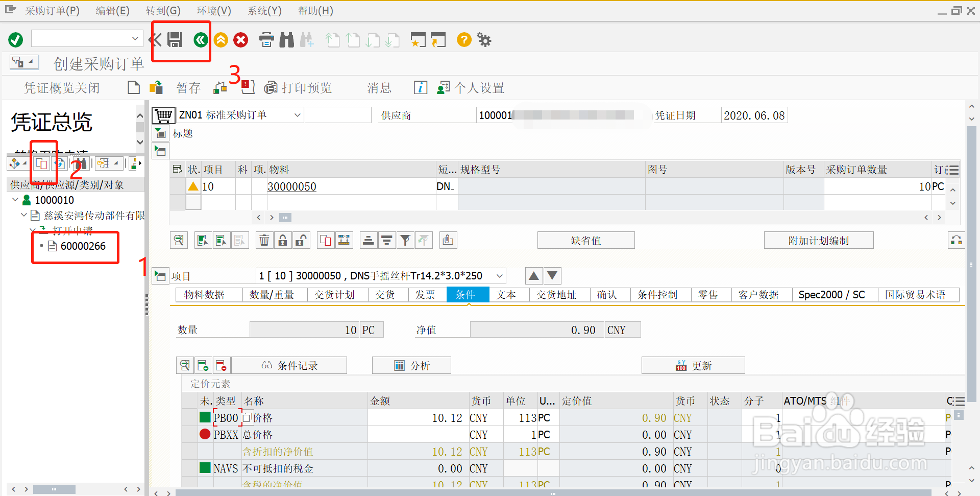The image size is (980, 496).
Task: Toggle the item detail collapse icon next to 项目
Action: point(161,276)
